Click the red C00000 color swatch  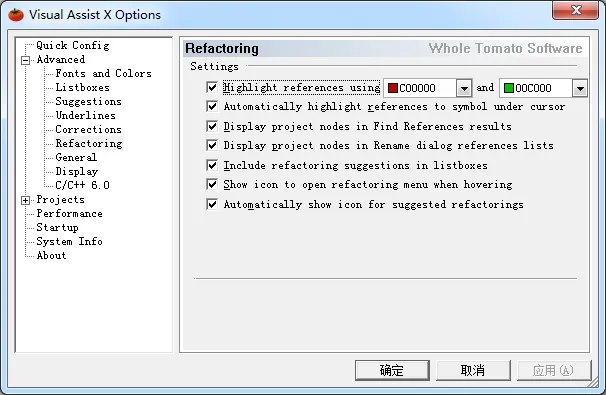pyautogui.click(x=393, y=88)
